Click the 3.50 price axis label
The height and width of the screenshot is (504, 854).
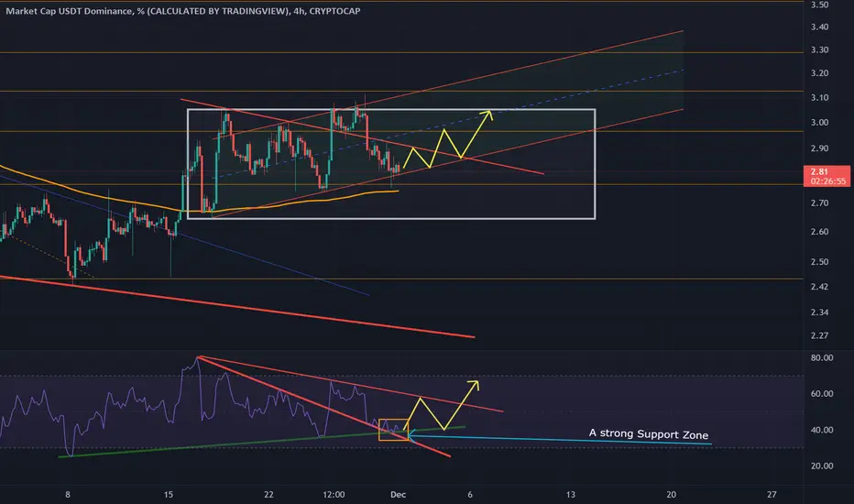(820, 5)
